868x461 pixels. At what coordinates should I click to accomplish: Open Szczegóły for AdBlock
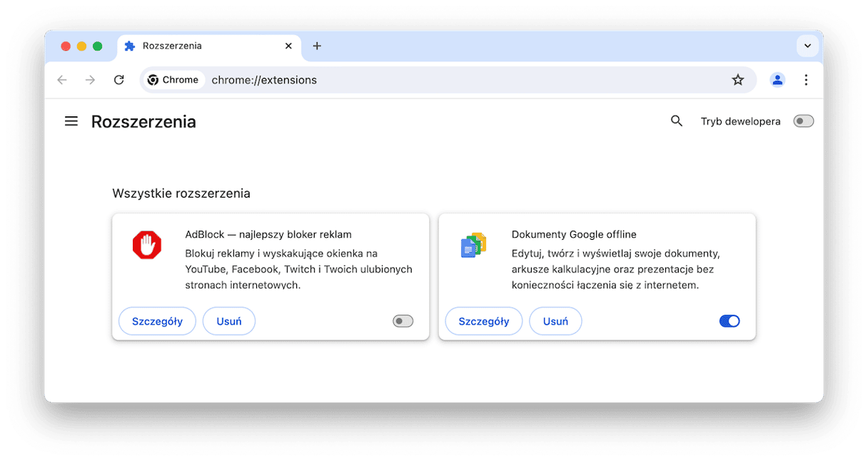point(157,321)
